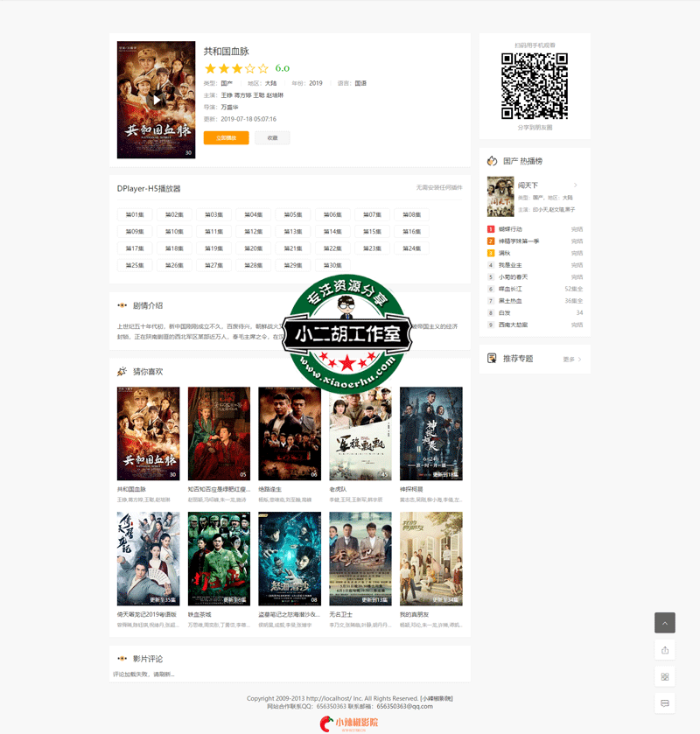Click the fourth rating star
Image resolution: width=700 pixels, height=734 pixels.
(x=249, y=68)
